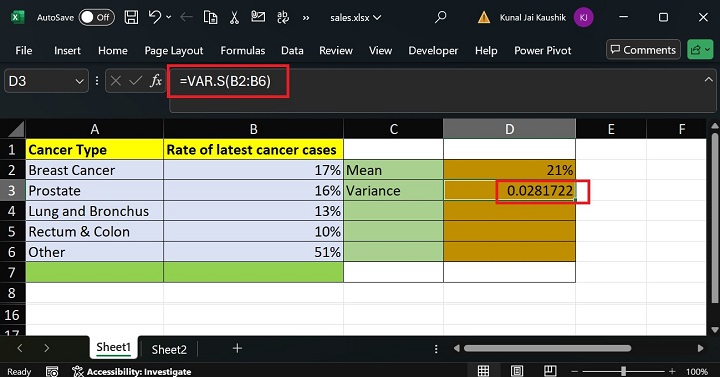Select the Mean label cell
Image resolution: width=720 pixels, height=377 pixels.
click(x=394, y=170)
